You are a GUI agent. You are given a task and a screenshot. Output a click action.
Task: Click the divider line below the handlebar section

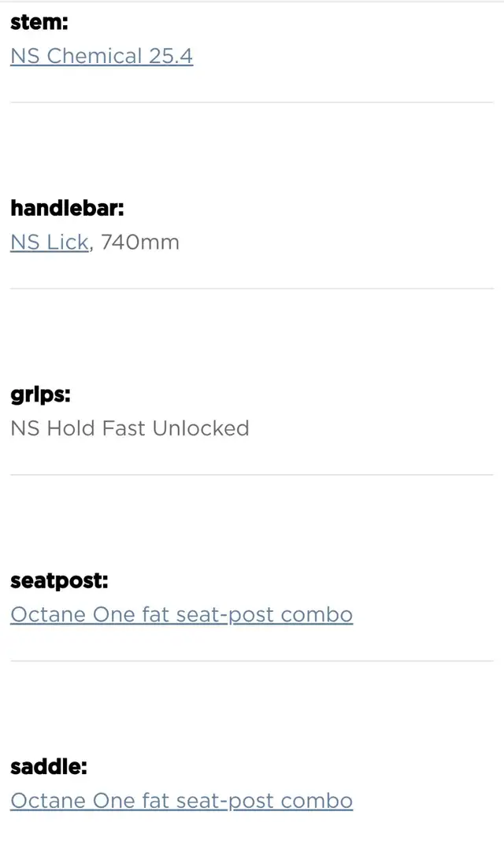[251, 288]
